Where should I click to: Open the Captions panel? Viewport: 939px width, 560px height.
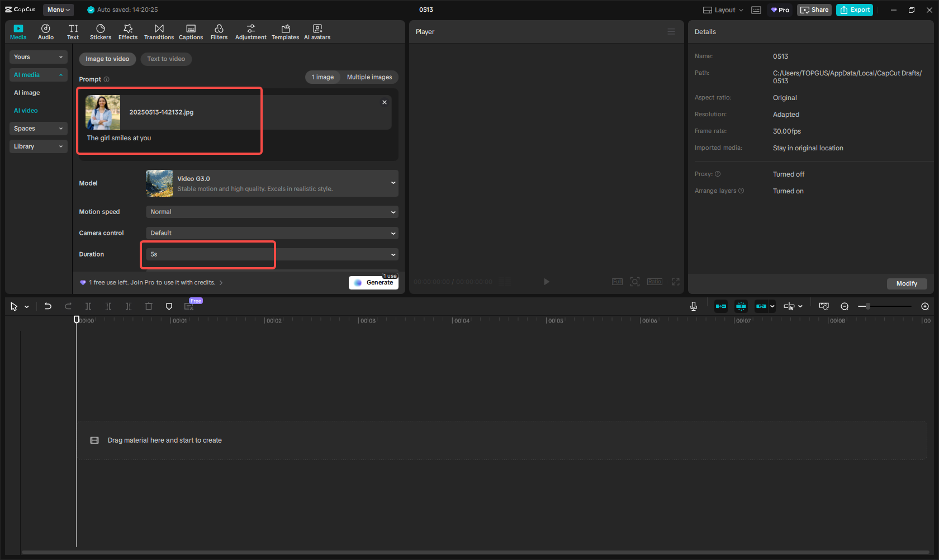[x=191, y=31]
